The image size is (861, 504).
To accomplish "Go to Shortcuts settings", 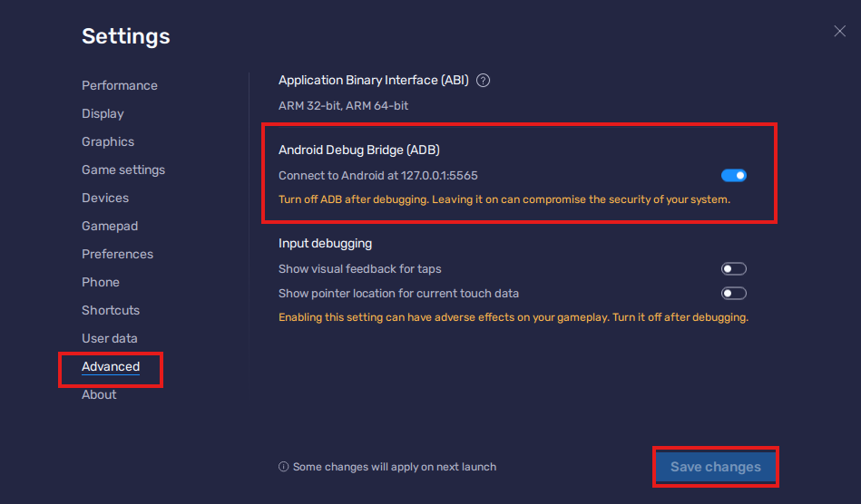I will [x=111, y=310].
